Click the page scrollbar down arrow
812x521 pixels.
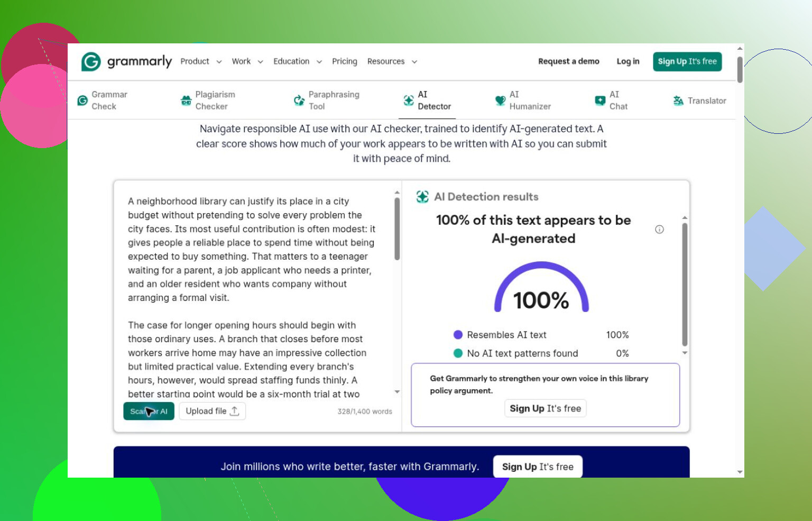pyautogui.click(x=740, y=472)
